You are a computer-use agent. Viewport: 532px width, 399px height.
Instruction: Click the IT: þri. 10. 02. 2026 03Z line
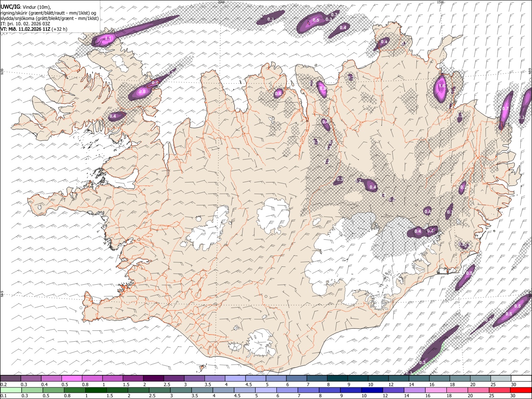[x=25, y=24]
